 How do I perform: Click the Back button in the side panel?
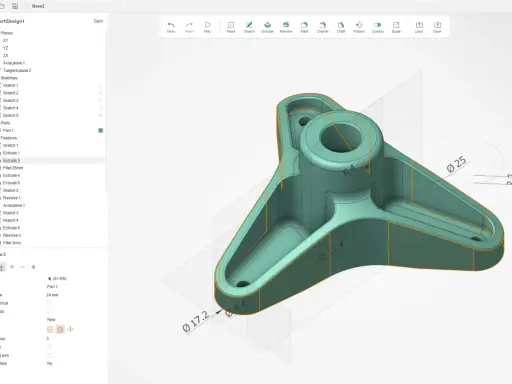tap(98, 21)
